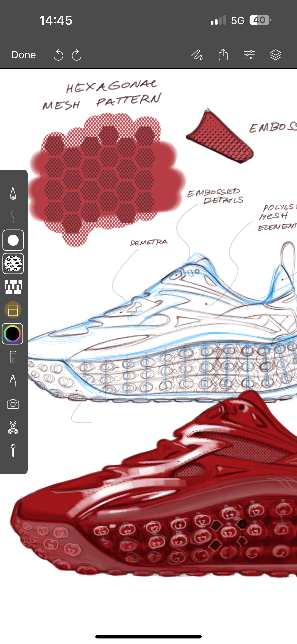
Task: Tap the red embossed mesh swatch sample
Action: (220, 136)
